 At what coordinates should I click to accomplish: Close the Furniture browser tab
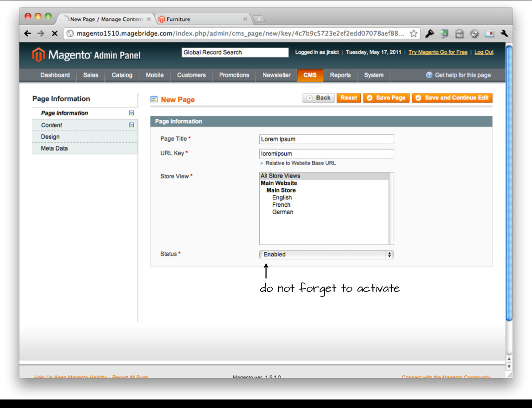[245, 19]
